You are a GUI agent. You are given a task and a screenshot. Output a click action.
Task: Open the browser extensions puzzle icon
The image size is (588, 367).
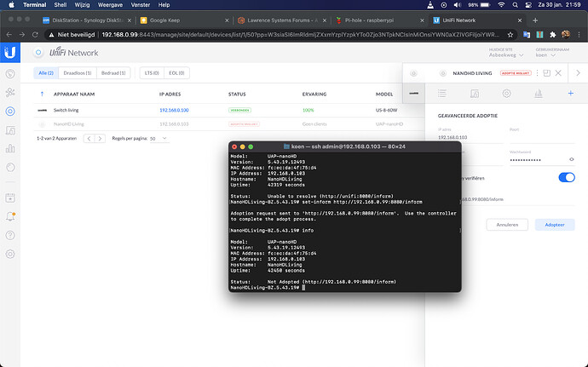coord(553,35)
